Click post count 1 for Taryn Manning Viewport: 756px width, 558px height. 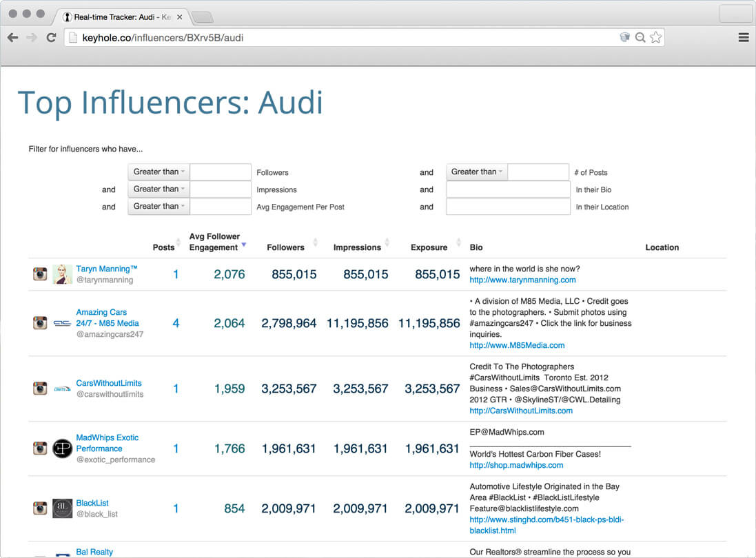[176, 275]
